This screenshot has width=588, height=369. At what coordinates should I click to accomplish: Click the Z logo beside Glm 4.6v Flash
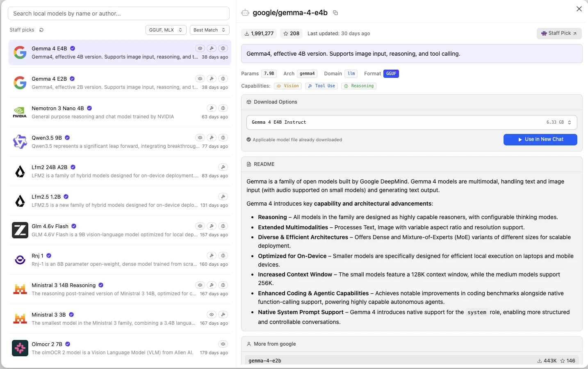pyautogui.click(x=20, y=230)
